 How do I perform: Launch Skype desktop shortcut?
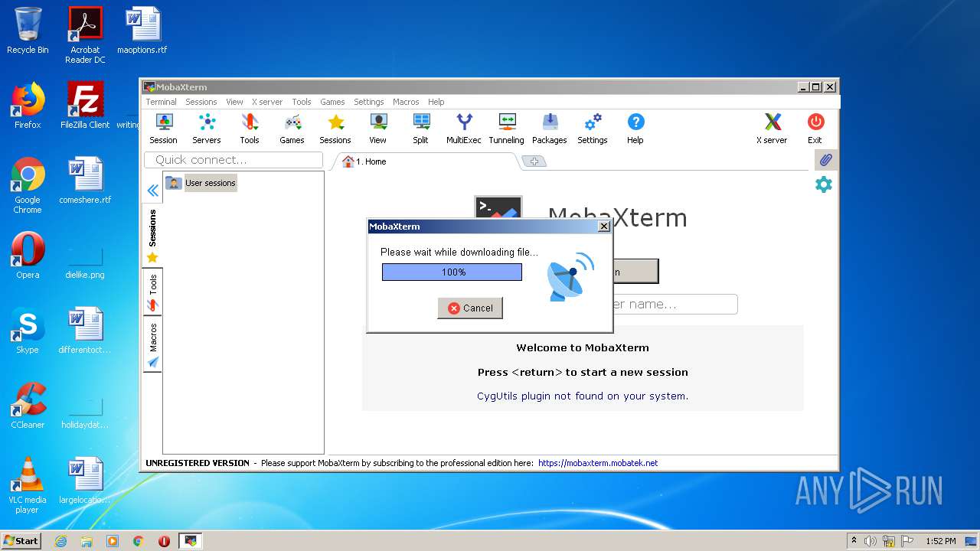pyautogui.click(x=28, y=331)
